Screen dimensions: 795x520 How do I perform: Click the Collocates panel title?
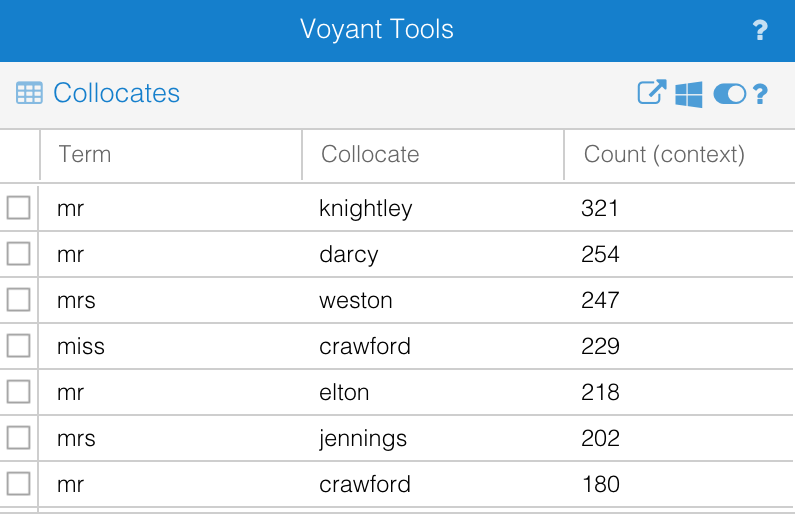tap(116, 93)
